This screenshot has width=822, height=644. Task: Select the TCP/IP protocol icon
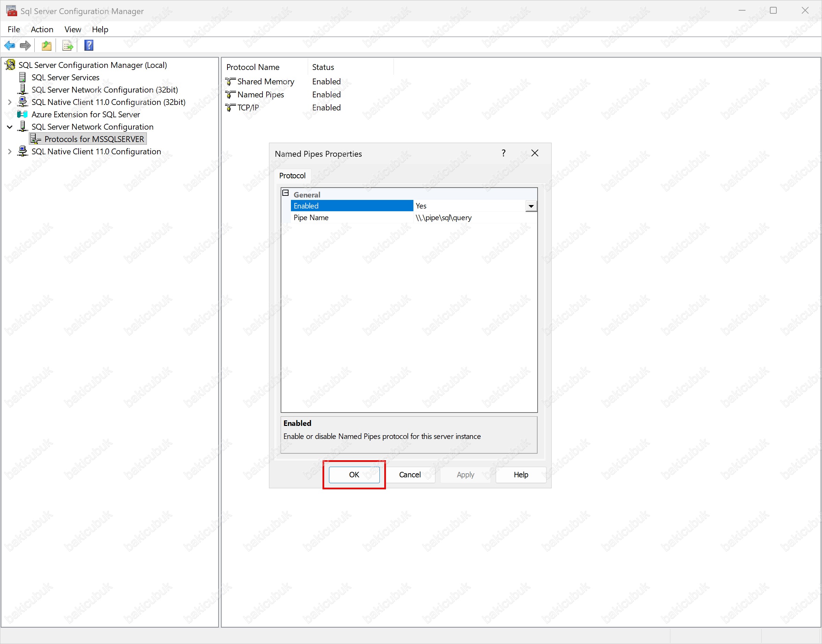click(230, 108)
